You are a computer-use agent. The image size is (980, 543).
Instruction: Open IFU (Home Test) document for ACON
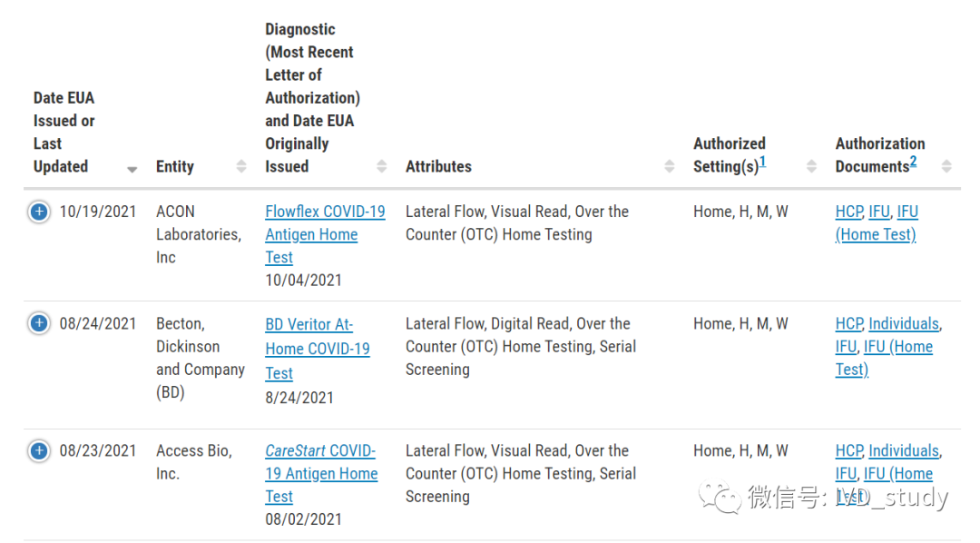pos(876,234)
